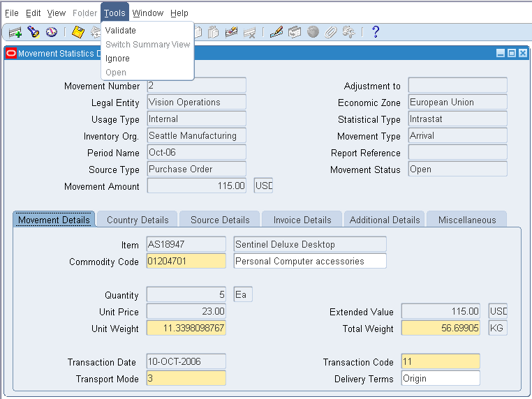Click the Edit Field pencil icon

click(x=276, y=32)
